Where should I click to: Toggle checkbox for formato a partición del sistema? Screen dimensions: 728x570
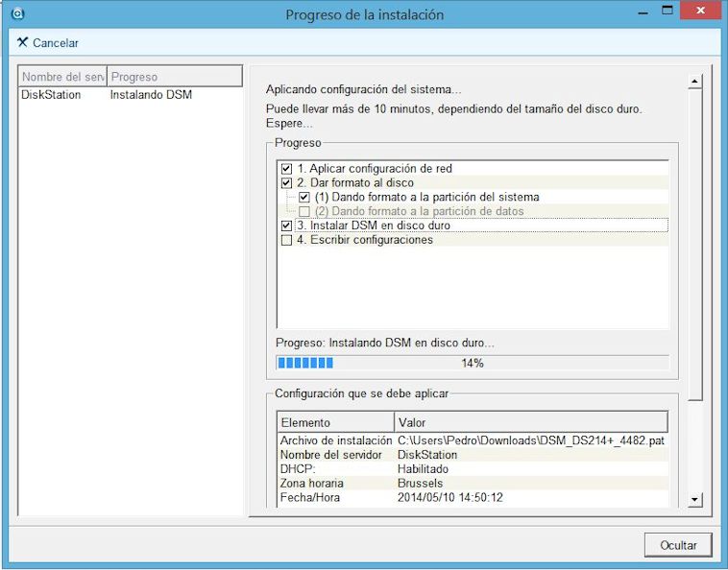(304, 197)
